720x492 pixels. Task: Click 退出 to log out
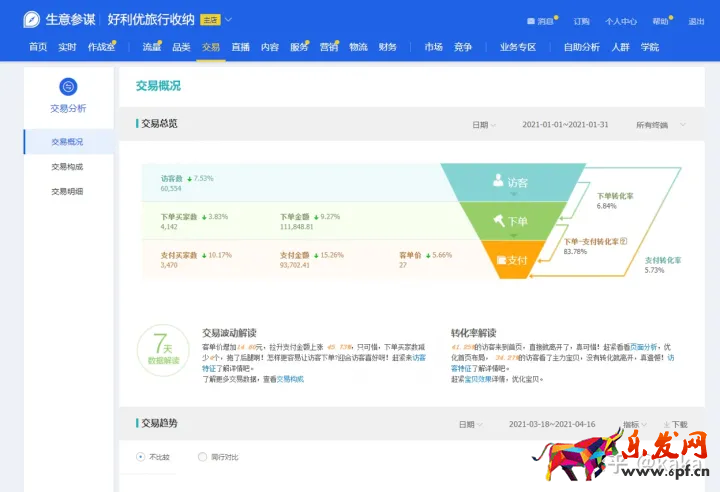tap(696, 21)
